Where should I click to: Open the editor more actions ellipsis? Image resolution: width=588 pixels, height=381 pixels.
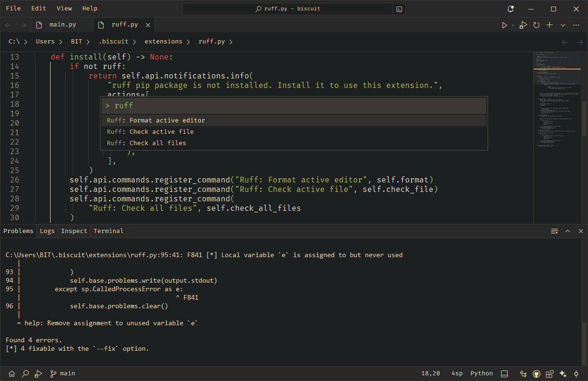[x=576, y=25]
